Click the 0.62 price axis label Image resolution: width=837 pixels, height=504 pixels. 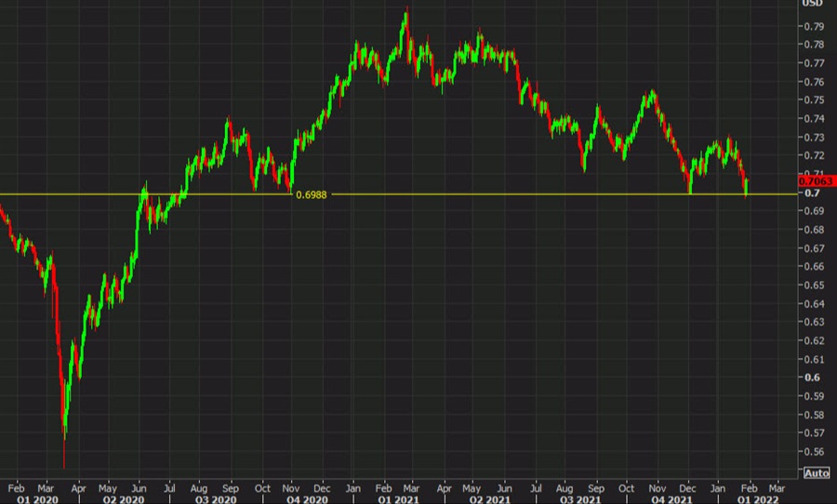pyautogui.click(x=814, y=340)
